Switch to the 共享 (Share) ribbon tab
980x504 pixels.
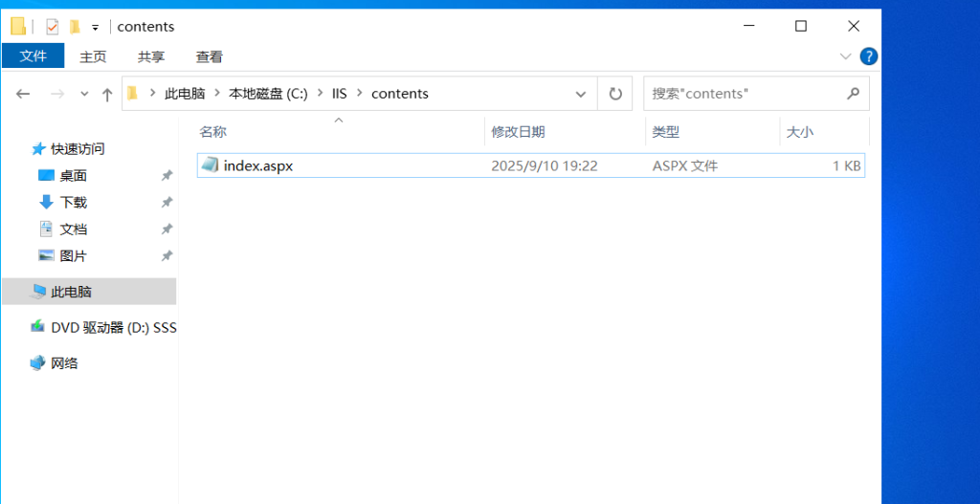pyautogui.click(x=151, y=56)
